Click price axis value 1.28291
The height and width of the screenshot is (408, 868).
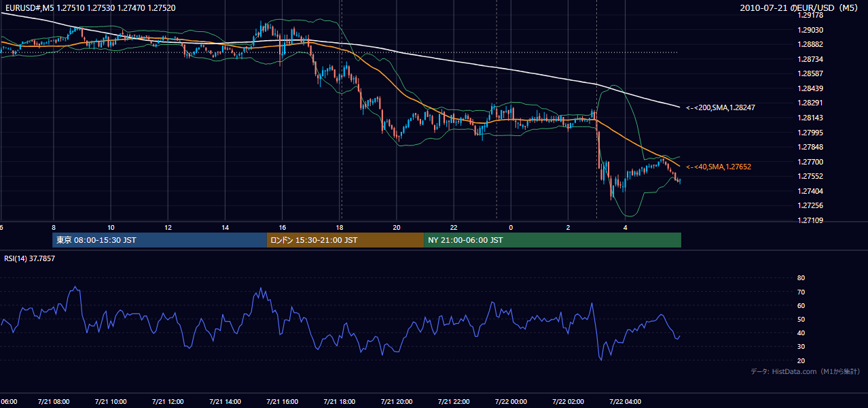coord(810,103)
